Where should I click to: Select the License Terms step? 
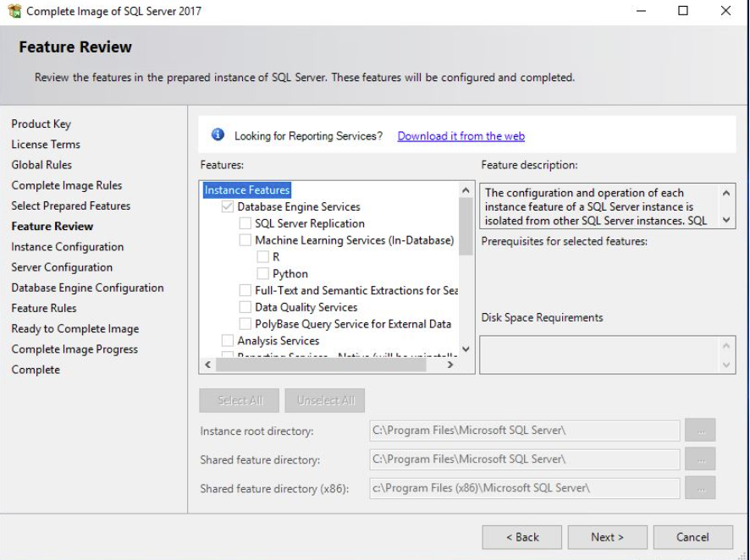(x=46, y=145)
